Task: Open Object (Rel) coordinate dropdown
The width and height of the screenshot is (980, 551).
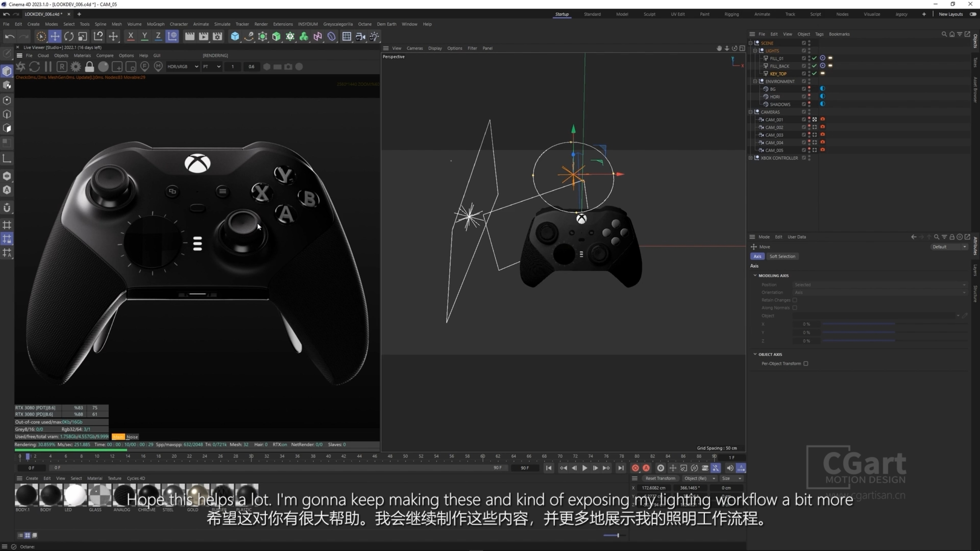Action: pos(699,478)
